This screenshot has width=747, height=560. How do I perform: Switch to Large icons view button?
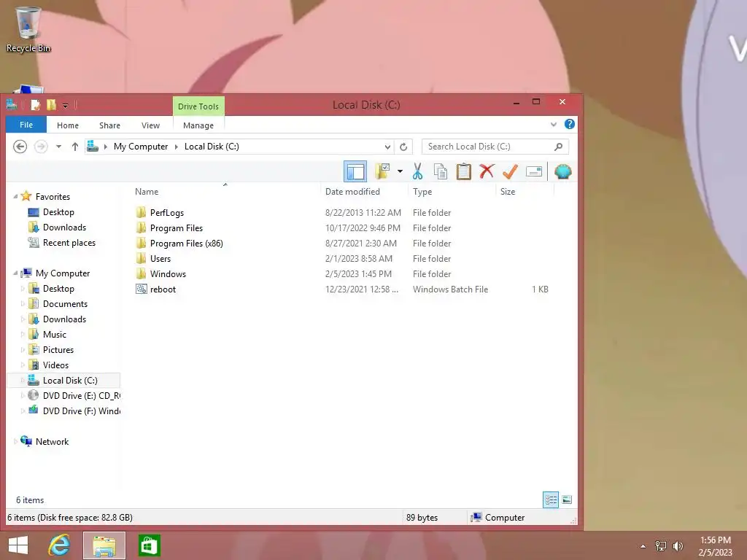(566, 499)
